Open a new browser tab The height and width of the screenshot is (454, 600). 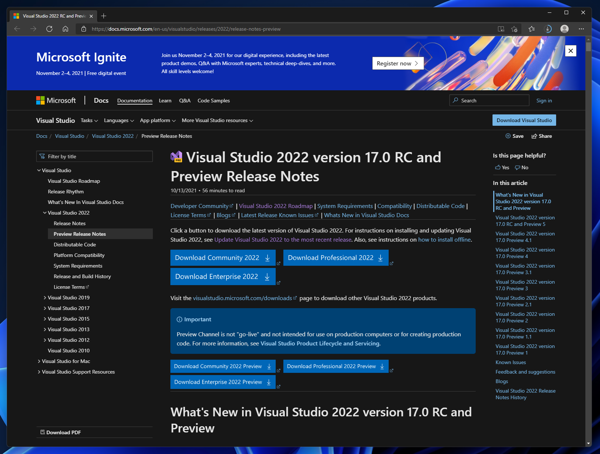(x=103, y=16)
